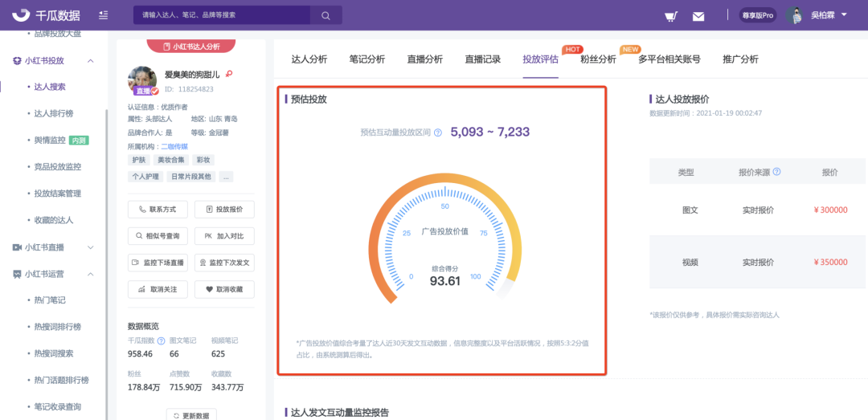Click the 尊享版Pro badge
868x420 pixels.
pyautogui.click(x=758, y=15)
